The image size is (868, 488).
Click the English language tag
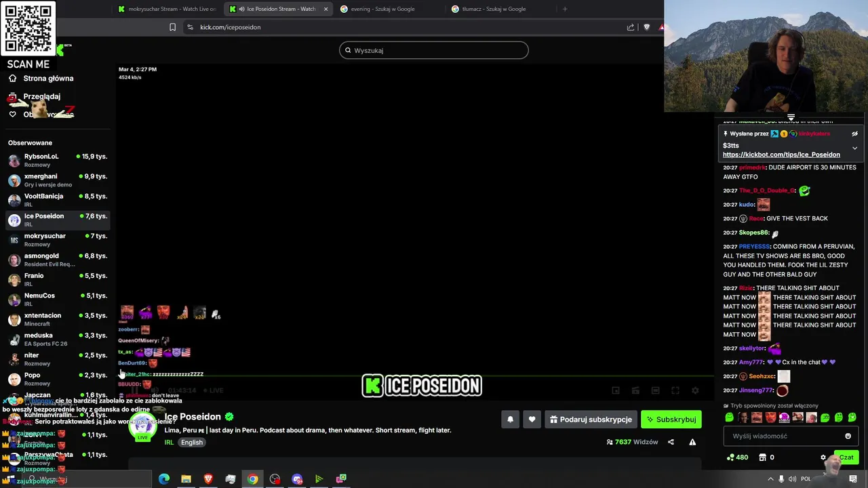coord(192,443)
